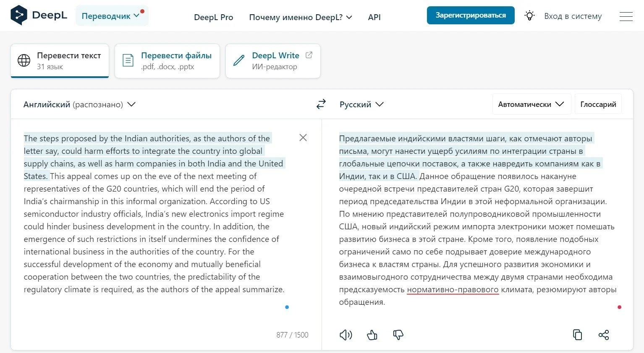
Task: Toggle light/dark mode lightbulb icon
Action: [x=530, y=16]
